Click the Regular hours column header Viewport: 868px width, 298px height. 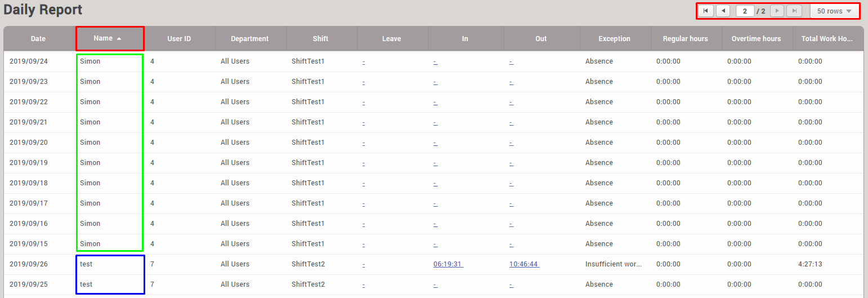click(x=685, y=39)
